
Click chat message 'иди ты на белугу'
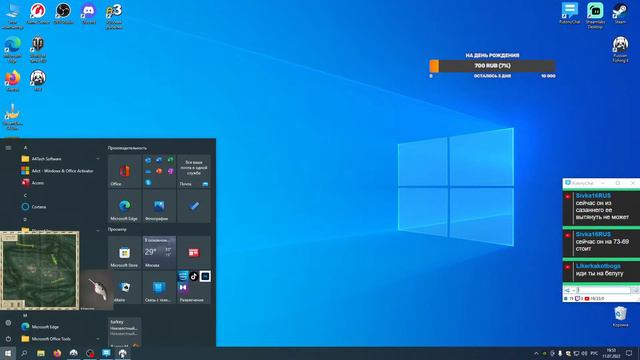pos(599,273)
